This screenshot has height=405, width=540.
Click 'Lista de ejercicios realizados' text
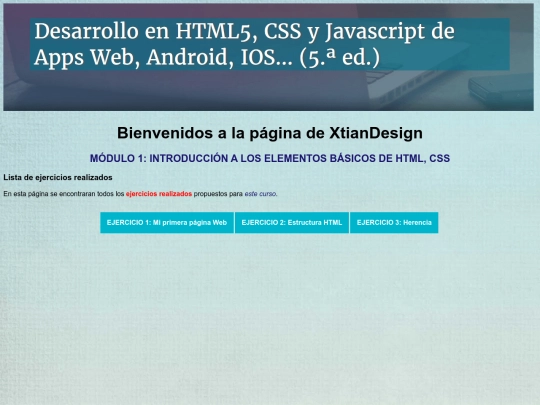(58, 177)
